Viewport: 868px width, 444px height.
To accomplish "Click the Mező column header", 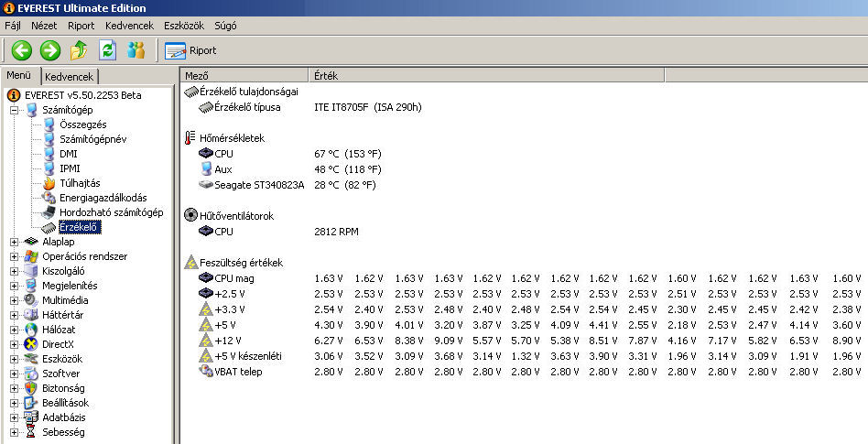I will pos(244,76).
